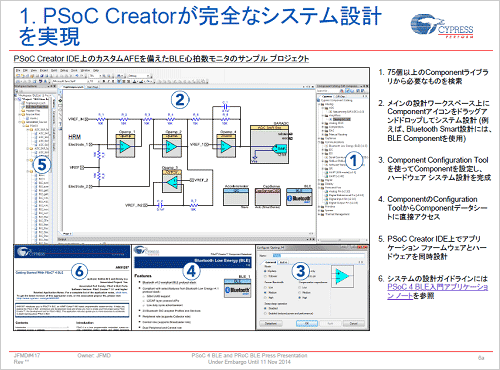Set Power/Bandwidth to High
The height and width of the screenshot is (370, 500).
click(x=266, y=297)
